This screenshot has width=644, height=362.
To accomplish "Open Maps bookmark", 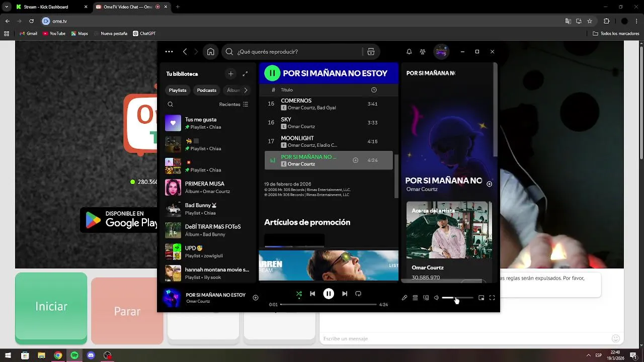I will tap(79, 34).
